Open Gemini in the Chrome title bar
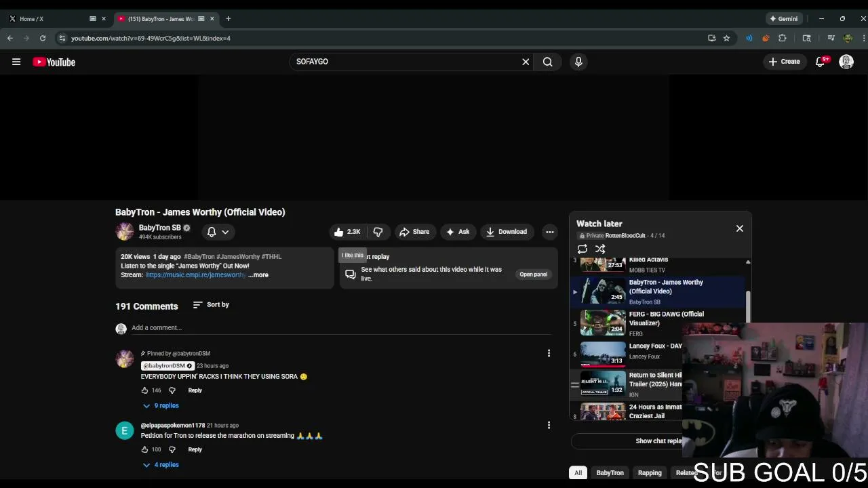The width and height of the screenshot is (868, 488). click(x=784, y=19)
